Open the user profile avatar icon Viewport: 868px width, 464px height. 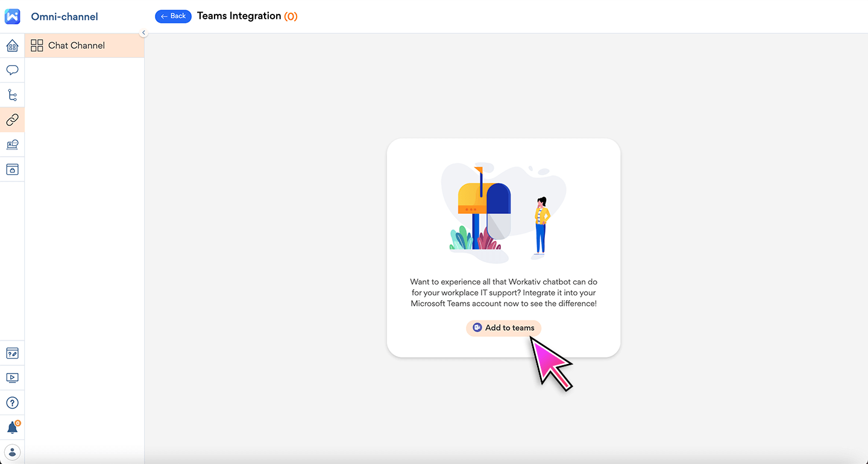(12, 452)
